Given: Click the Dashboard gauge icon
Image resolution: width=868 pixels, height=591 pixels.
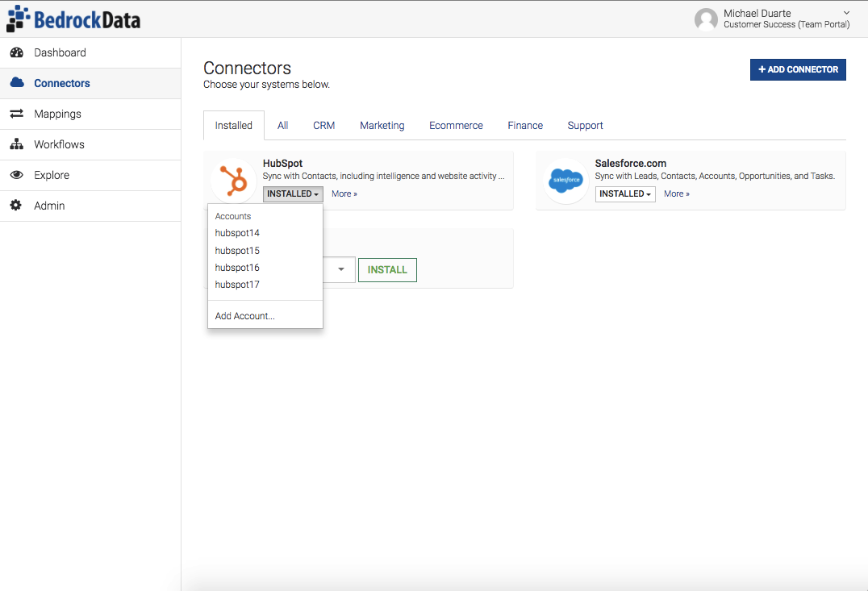Looking at the screenshot, I should [x=17, y=52].
